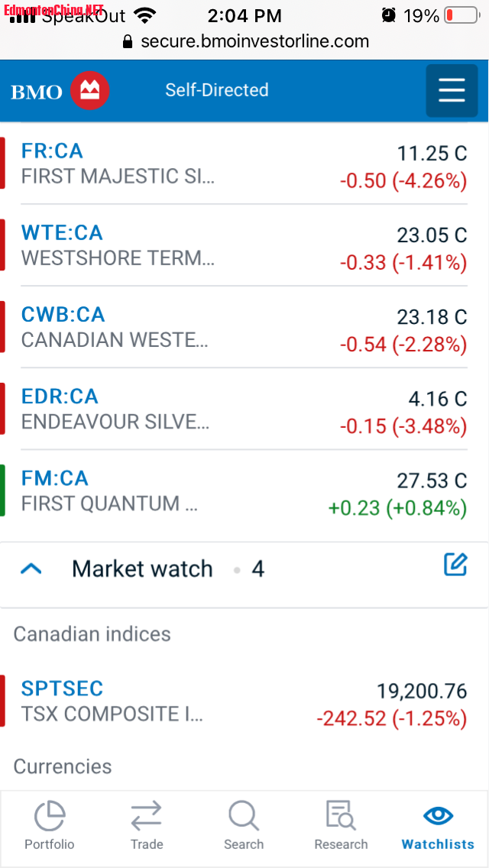This screenshot has height=868, width=489.
Task: Open FM:CA First Quantum quote
Action: coord(55,478)
